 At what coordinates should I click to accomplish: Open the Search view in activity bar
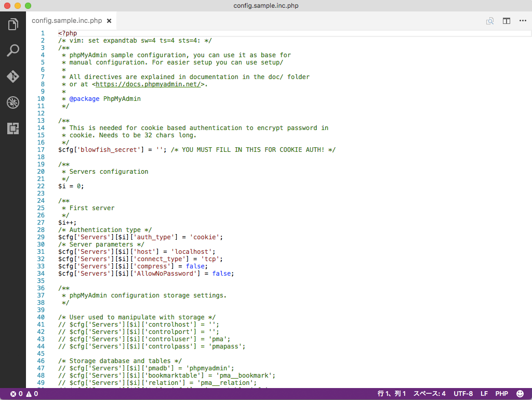pyautogui.click(x=13, y=50)
